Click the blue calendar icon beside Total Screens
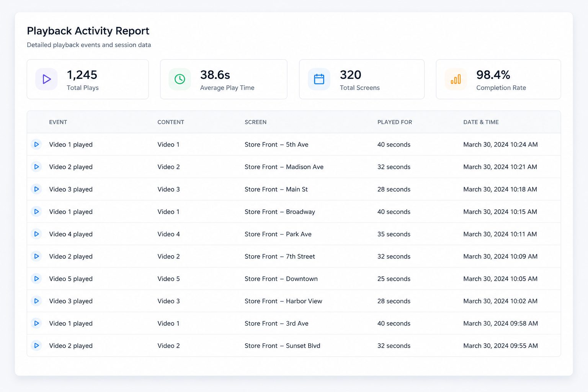This screenshot has width=588, height=392. point(319,79)
